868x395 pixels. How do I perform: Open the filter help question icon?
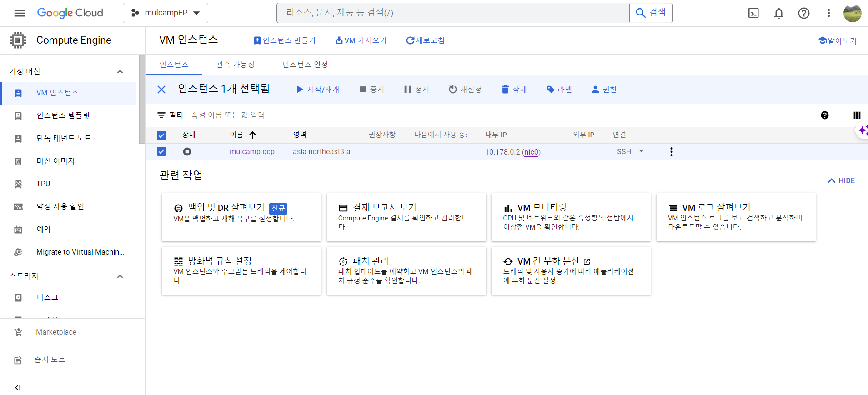click(x=825, y=115)
